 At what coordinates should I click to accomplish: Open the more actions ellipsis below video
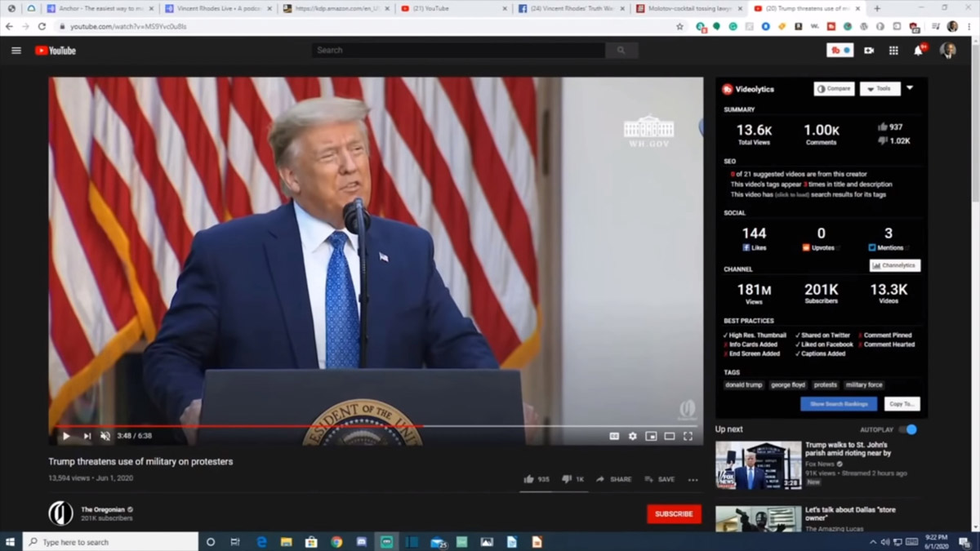point(693,480)
